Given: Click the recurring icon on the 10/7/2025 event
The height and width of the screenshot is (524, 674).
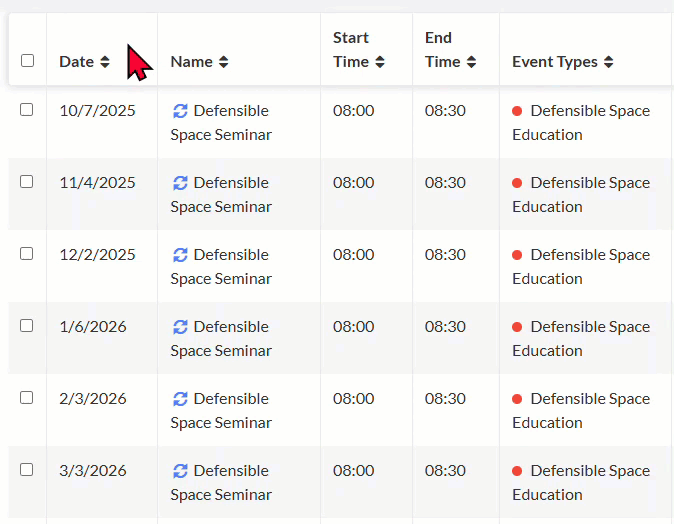Looking at the screenshot, I should click(180, 111).
